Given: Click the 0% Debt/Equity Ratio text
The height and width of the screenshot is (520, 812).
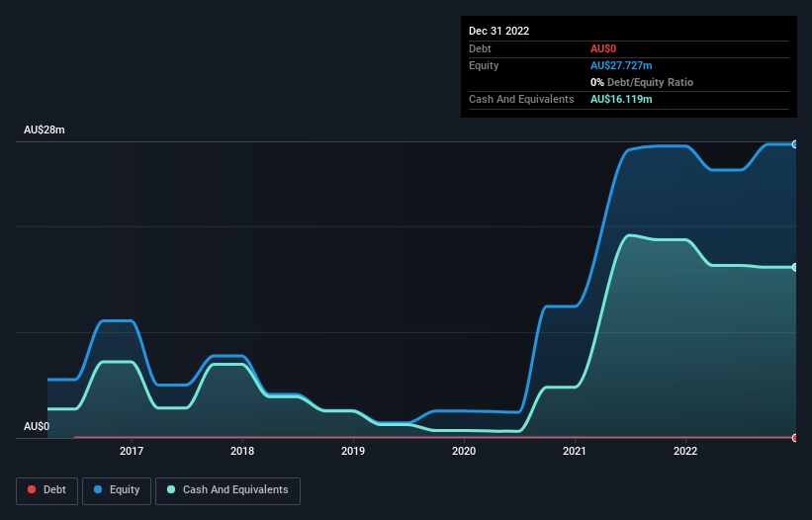Looking at the screenshot, I should (x=642, y=82).
